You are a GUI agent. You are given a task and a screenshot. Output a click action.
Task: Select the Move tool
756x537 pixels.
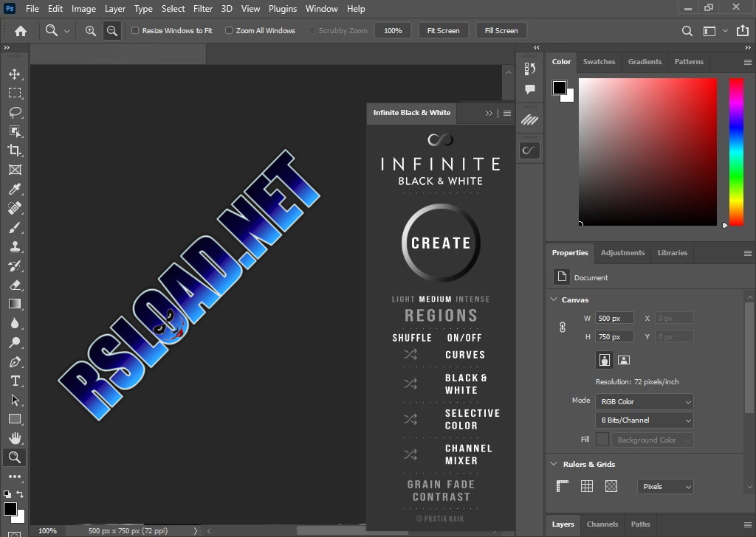[x=16, y=75]
